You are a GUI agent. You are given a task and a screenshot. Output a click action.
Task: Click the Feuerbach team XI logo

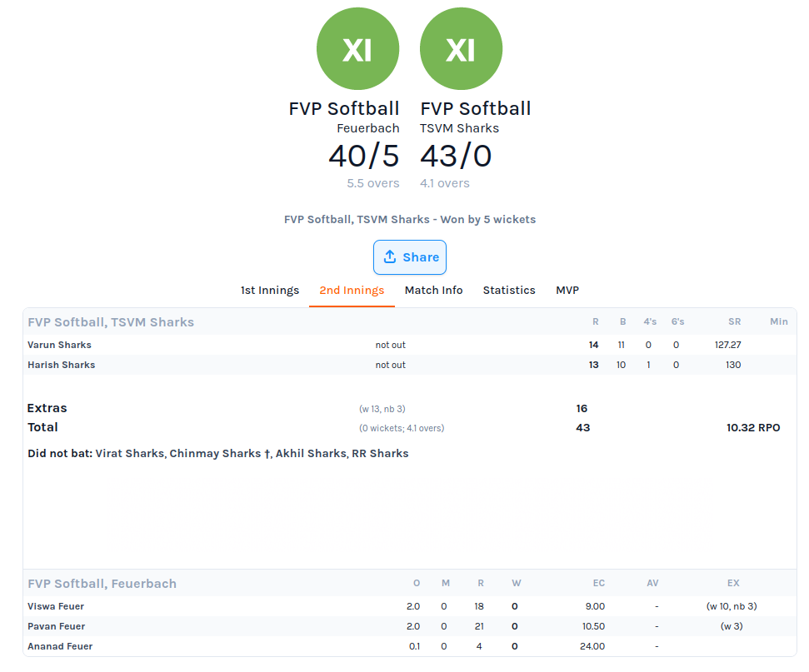(357, 48)
